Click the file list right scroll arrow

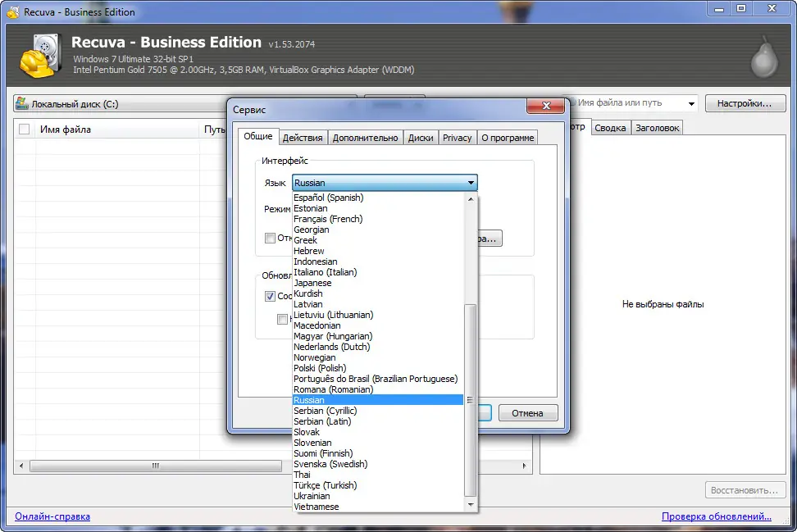coord(525,466)
